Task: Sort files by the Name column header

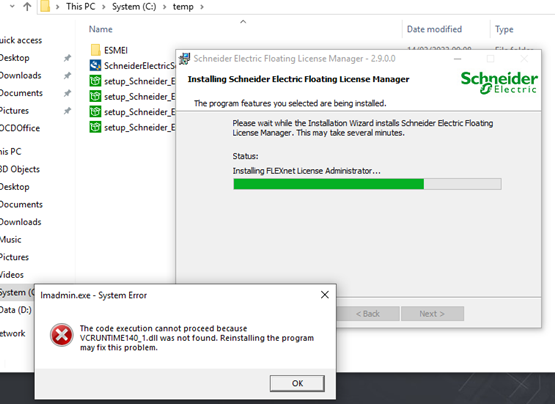Action: [101, 29]
